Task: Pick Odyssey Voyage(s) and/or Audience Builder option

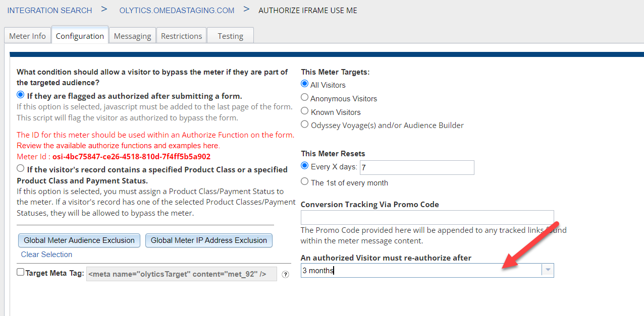Action: click(304, 124)
